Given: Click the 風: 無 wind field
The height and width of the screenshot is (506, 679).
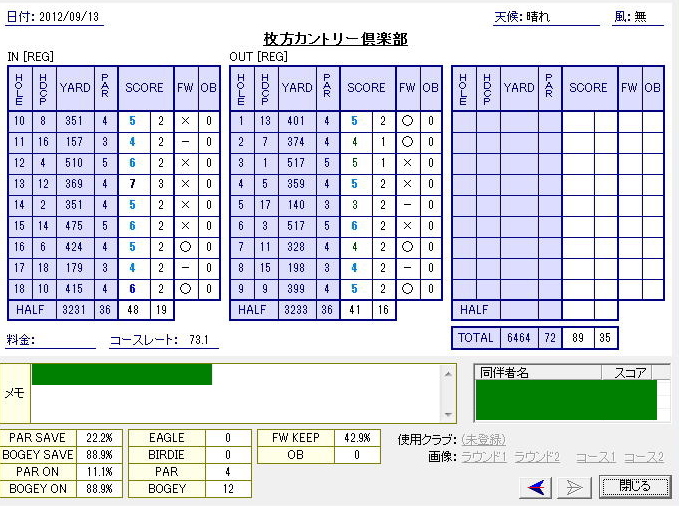Looking at the screenshot, I should (x=637, y=17).
